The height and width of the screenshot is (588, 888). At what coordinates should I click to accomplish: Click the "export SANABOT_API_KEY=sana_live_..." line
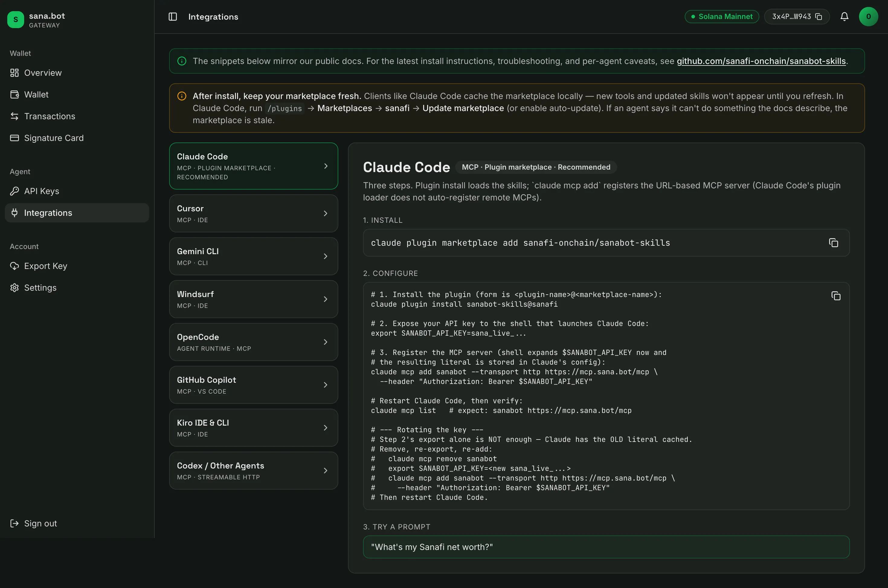[x=449, y=333]
